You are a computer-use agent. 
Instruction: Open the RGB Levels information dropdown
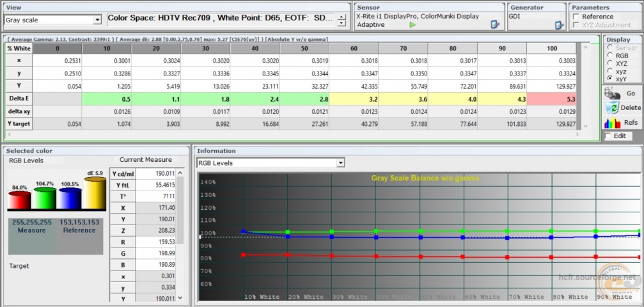pyautogui.click(x=340, y=163)
